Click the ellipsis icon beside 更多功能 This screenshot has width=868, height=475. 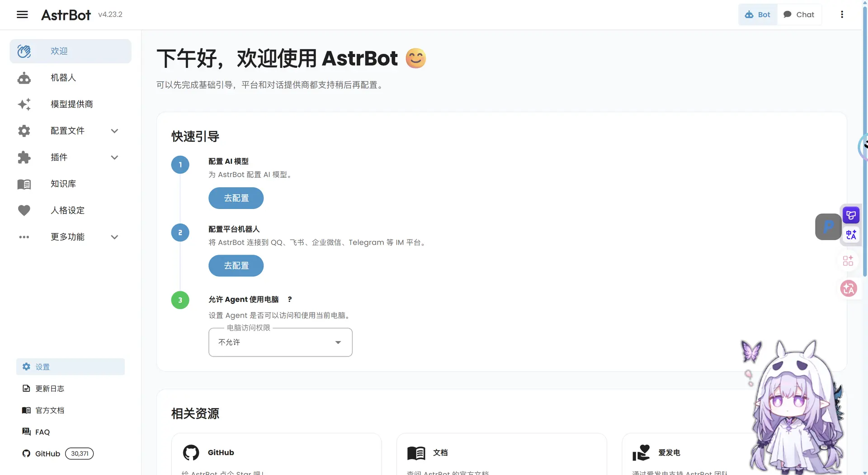pyautogui.click(x=24, y=237)
